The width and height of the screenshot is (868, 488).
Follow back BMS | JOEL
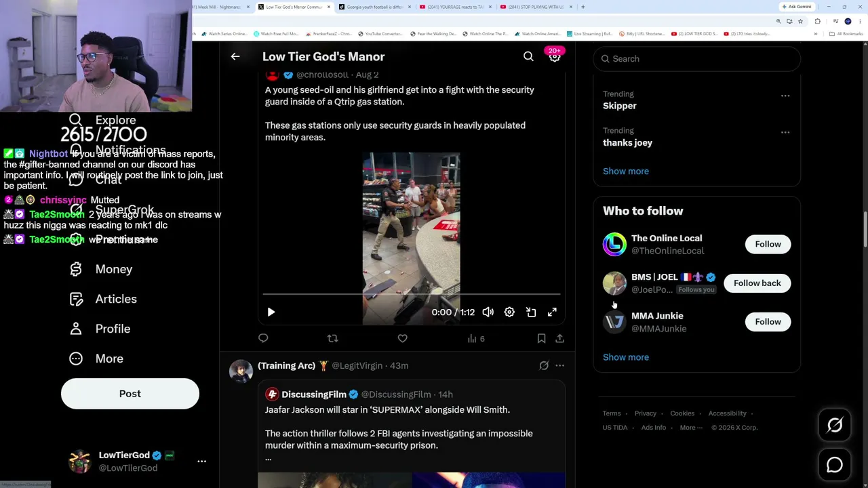point(757,283)
